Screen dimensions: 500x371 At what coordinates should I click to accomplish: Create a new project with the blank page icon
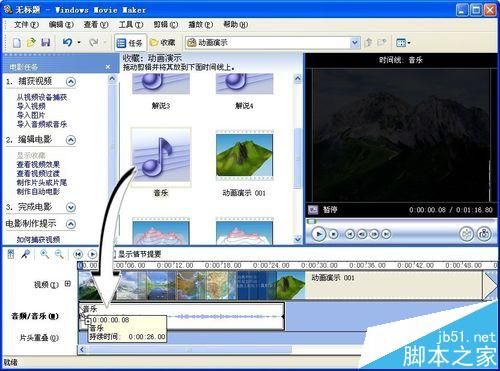tap(17, 42)
